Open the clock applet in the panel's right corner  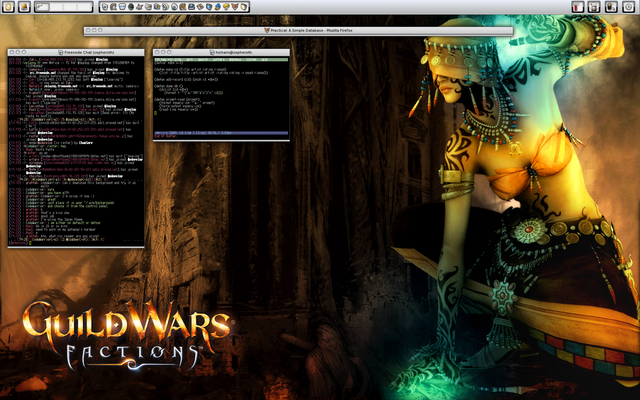(x=628, y=7)
